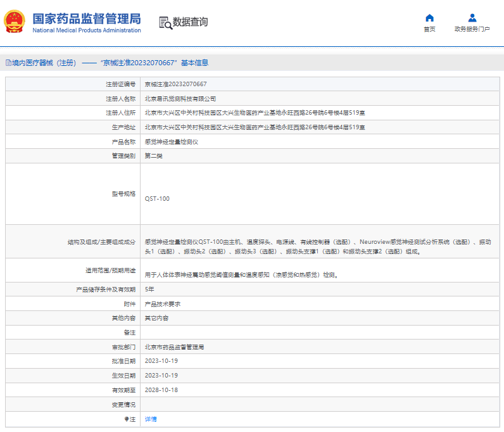Image resolution: width=504 pixels, height=432 pixels.
Task: Select effective date in 生效日期 row
Action: (x=161, y=376)
